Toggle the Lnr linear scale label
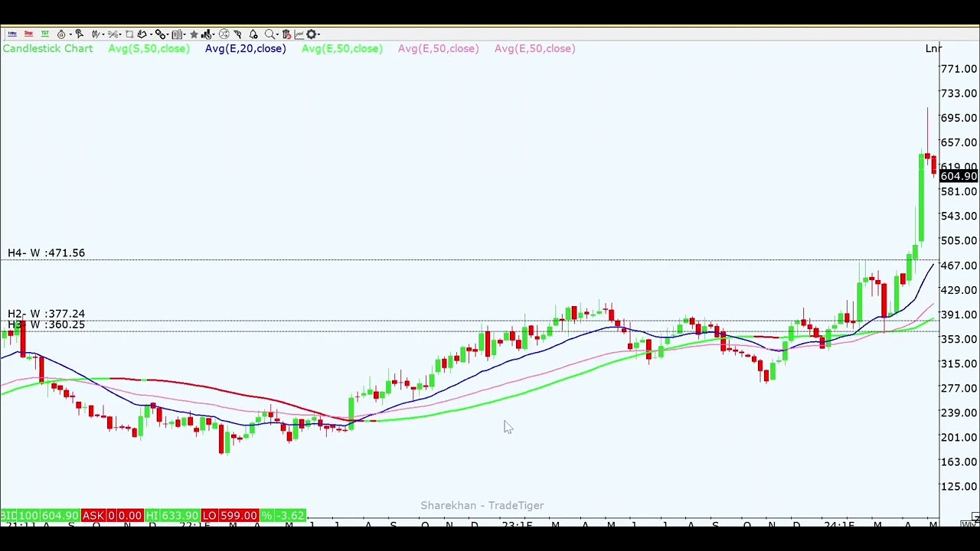The width and height of the screenshot is (980, 551). click(x=933, y=49)
